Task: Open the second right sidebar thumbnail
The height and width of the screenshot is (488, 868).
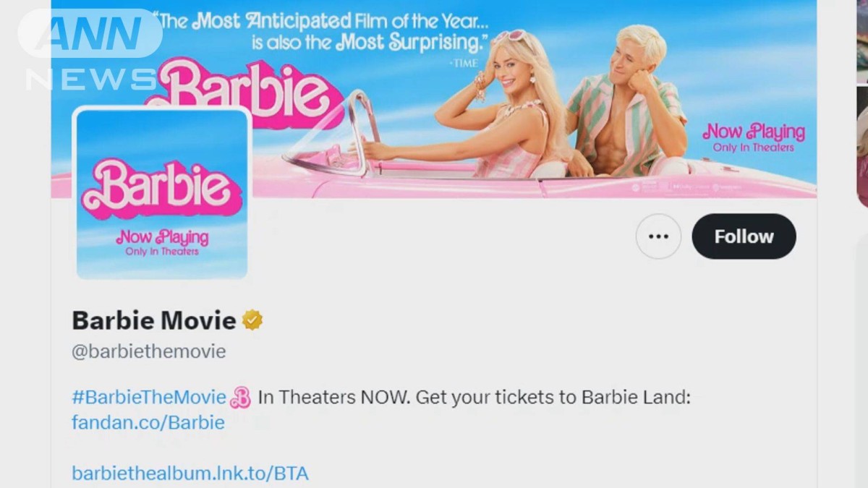Action: click(x=862, y=147)
